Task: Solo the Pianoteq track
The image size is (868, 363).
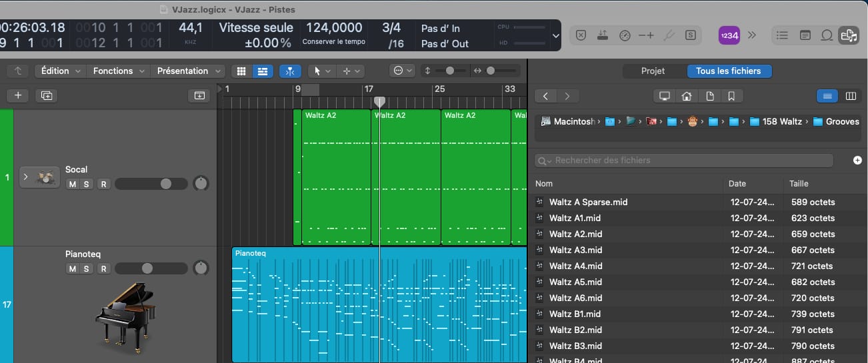Action: pyautogui.click(x=86, y=268)
